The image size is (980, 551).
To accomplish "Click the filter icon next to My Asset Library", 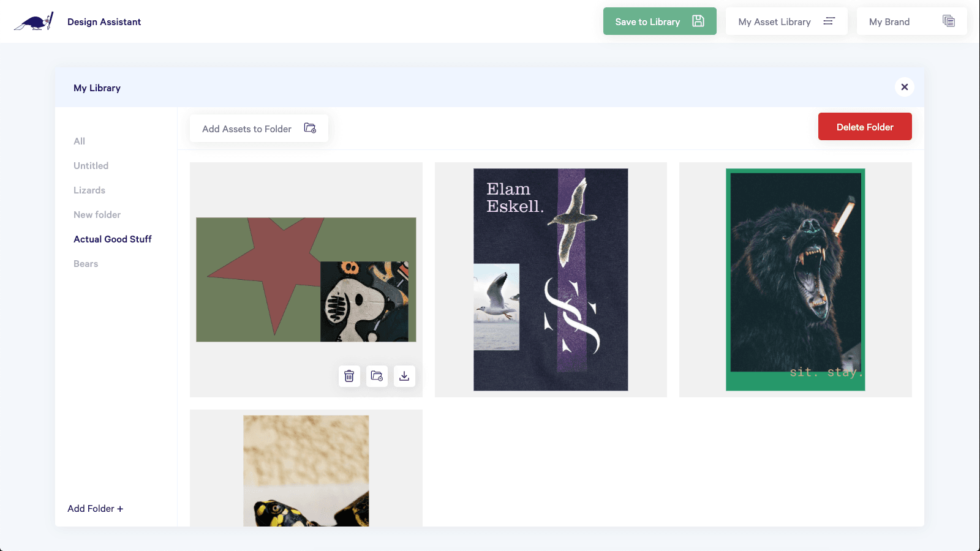I will pyautogui.click(x=830, y=21).
